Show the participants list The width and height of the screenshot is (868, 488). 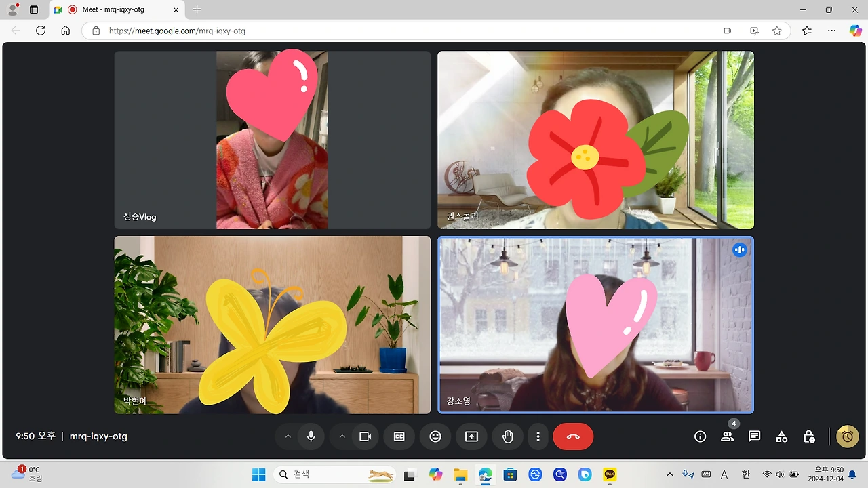pyautogui.click(x=728, y=436)
